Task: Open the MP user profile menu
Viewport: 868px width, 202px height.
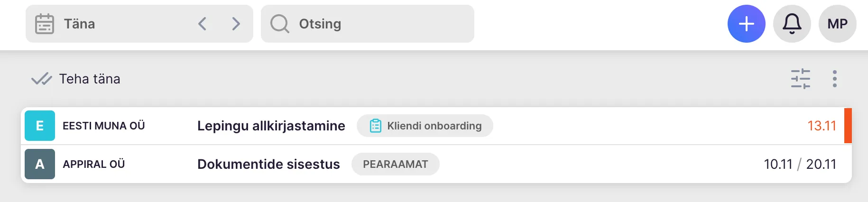Action: point(837,24)
